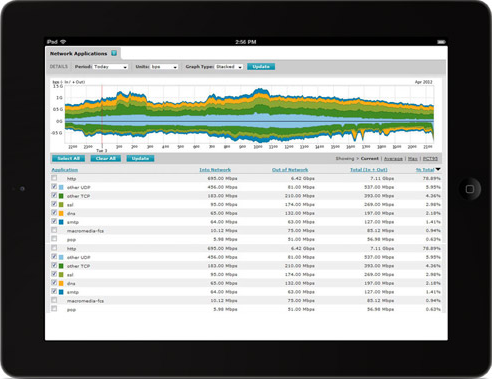Click the sort arrow next to % Total
Viewport: 493px width, 379px height.
coord(438,169)
